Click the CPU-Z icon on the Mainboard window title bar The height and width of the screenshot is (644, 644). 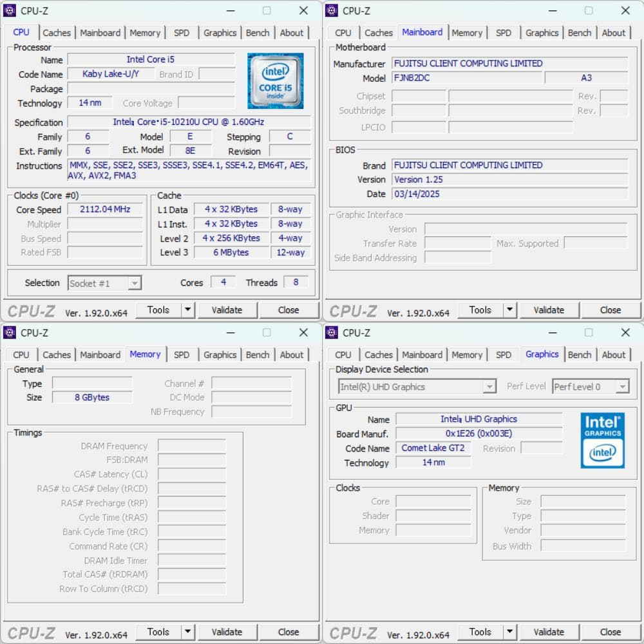point(331,10)
